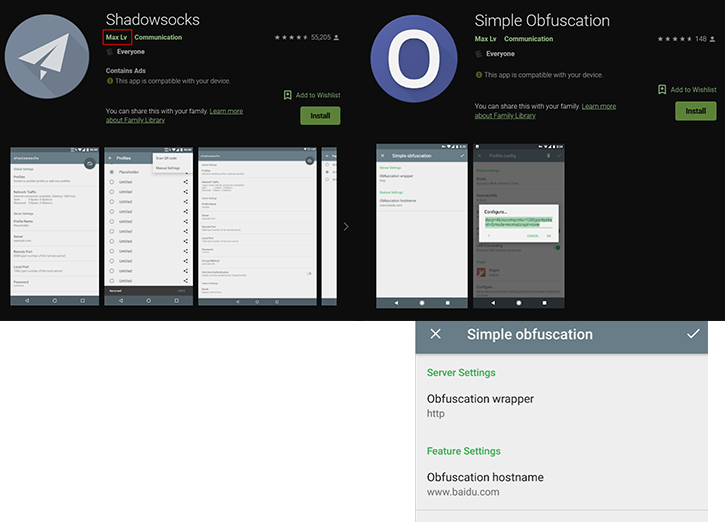Click the wishlist bookmark icon for Simple Obfuscation
The image size is (725, 522).
pos(662,89)
